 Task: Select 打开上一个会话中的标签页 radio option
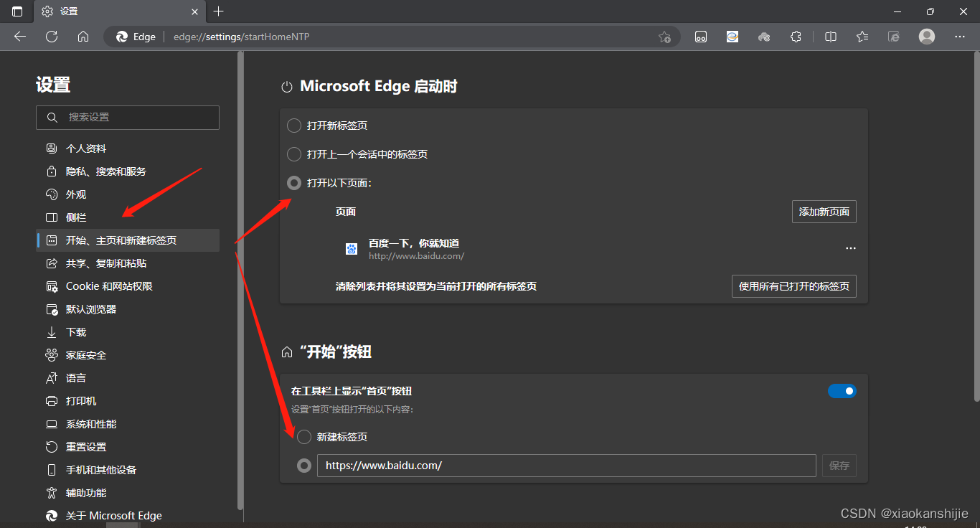tap(294, 154)
